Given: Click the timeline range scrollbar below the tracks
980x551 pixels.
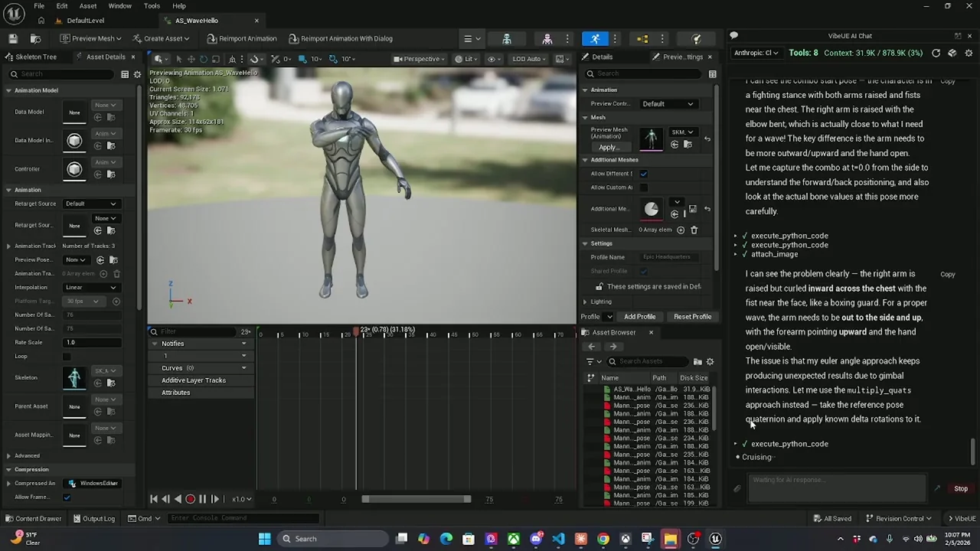Looking at the screenshot, I should point(416,499).
